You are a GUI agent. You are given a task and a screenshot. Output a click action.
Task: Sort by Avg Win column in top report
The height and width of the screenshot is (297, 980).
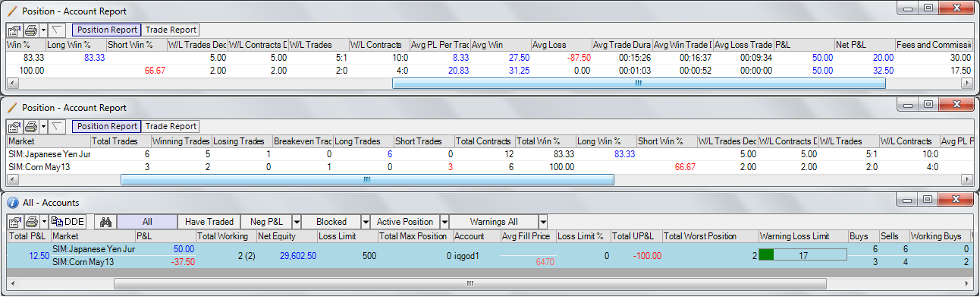501,45
